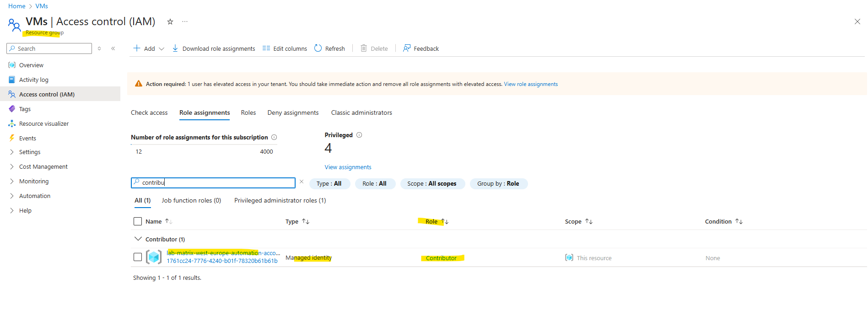Open the Activity log
This screenshot has width=868, height=310.
click(33, 80)
